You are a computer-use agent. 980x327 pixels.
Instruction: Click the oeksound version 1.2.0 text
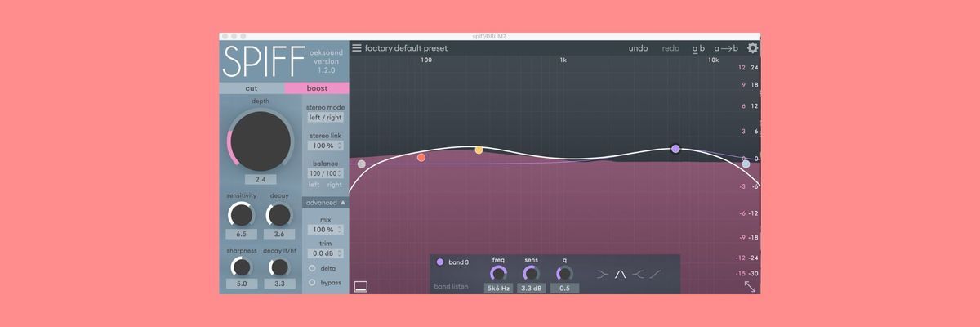coord(327,61)
